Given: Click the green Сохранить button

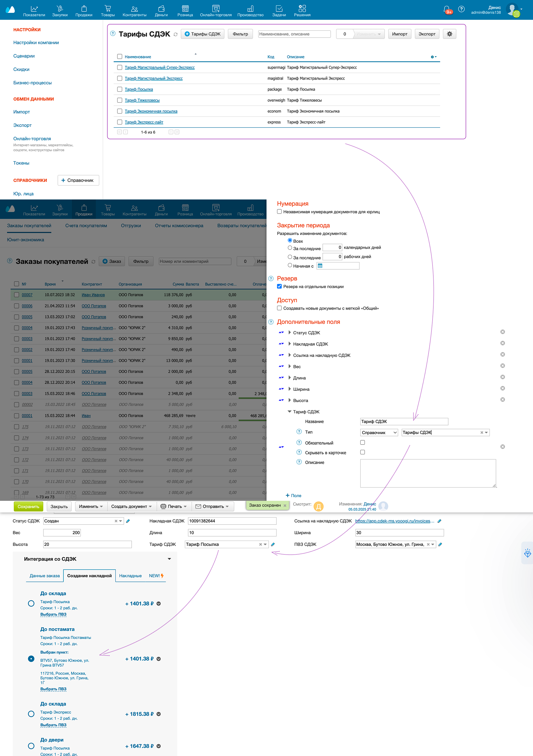Looking at the screenshot, I should point(28,506).
